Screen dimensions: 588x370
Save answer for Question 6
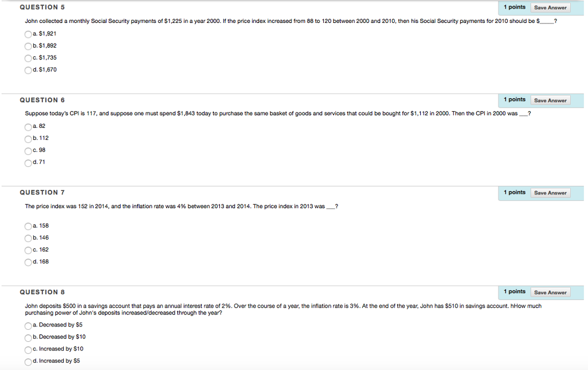(550, 100)
